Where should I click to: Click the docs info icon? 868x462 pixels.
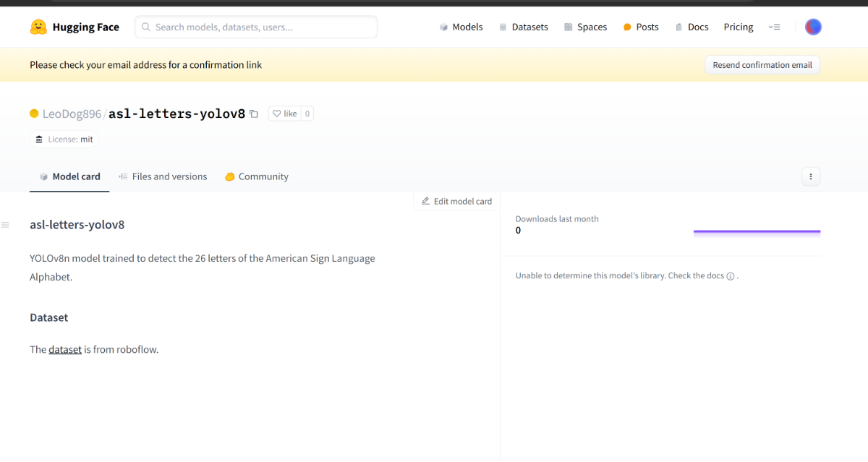tap(731, 276)
